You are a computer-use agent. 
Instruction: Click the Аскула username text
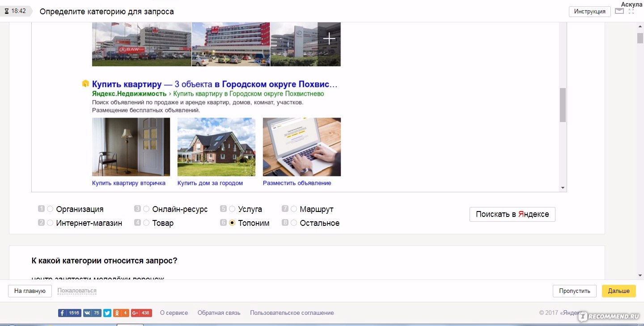click(x=631, y=4)
